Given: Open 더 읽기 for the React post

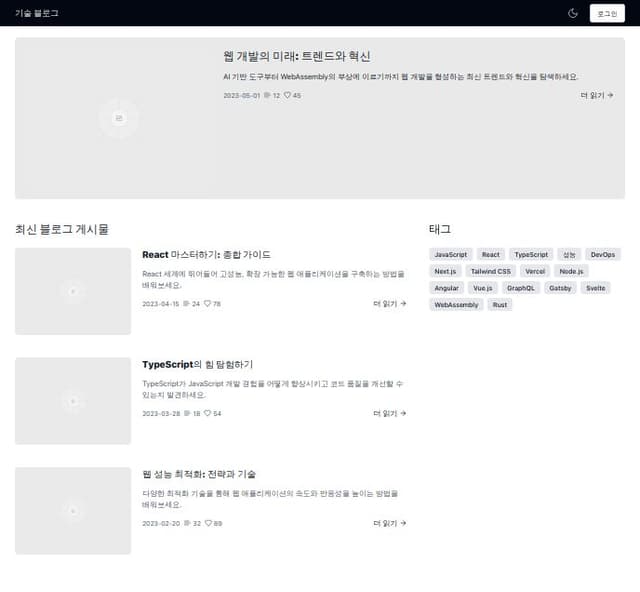Looking at the screenshot, I should [x=390, y=304].
